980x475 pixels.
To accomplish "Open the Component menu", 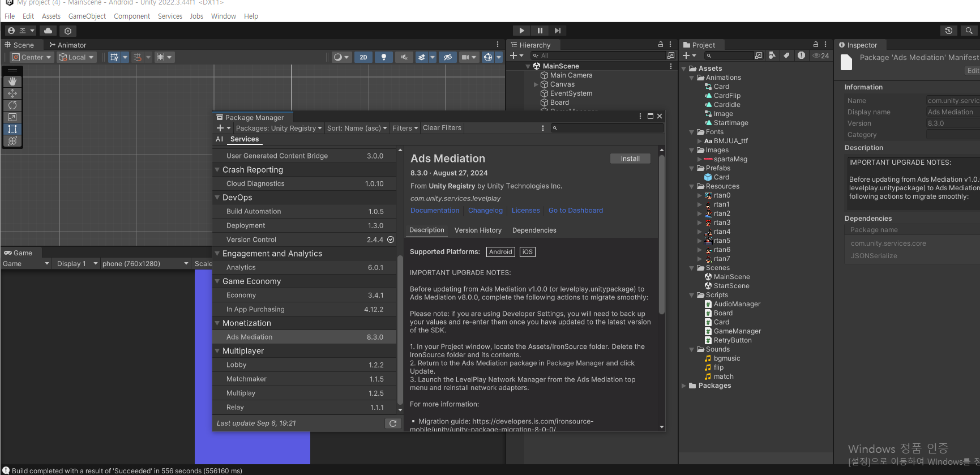I will [132, 16].
